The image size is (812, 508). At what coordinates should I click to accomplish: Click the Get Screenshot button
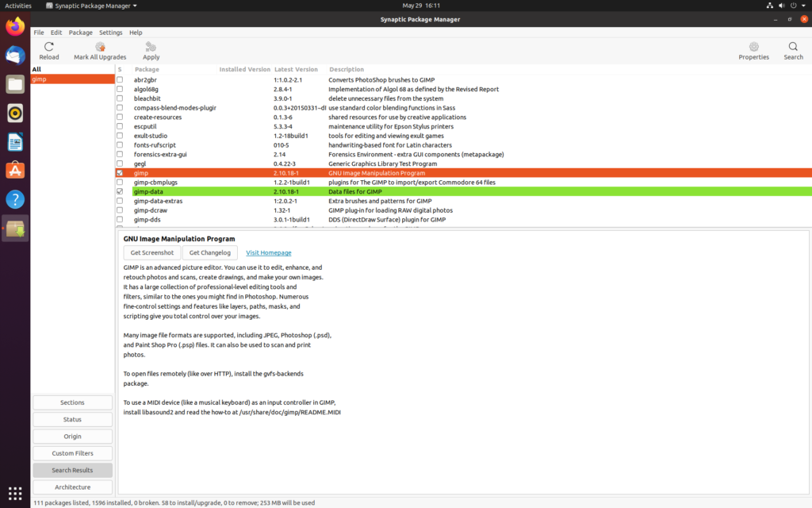pyautogui.click(x=151, y=253)
